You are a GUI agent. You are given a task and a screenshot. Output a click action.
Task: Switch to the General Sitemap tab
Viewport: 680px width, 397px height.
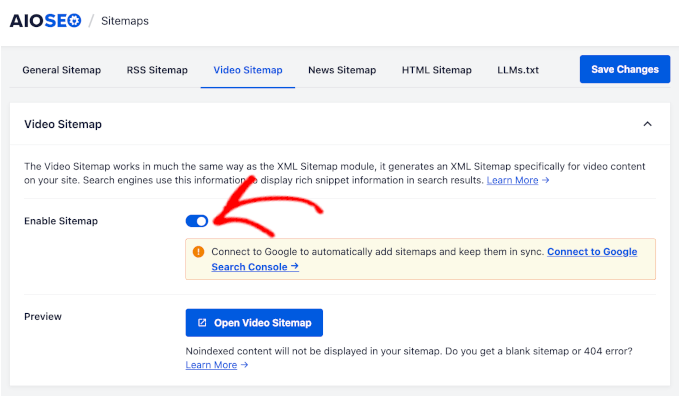(x=62, y=70)
